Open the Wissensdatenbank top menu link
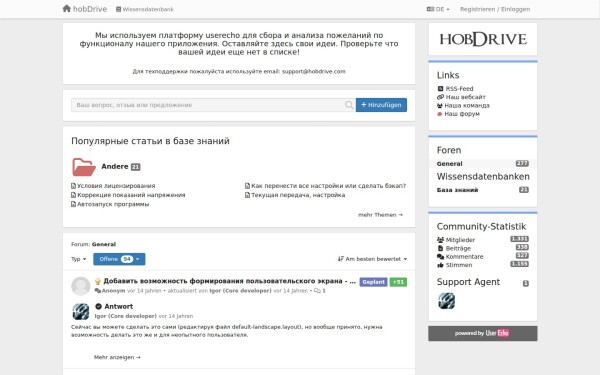This screenshot has width=600, height=375. tap(145, 9)
